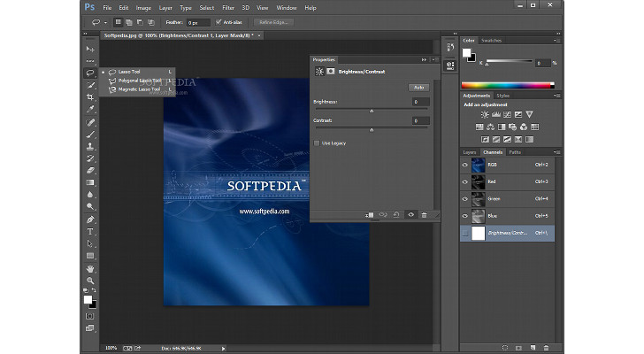Select the Pen tool
The width and height of the screenshot is (644, 354).
coord(90,219)
